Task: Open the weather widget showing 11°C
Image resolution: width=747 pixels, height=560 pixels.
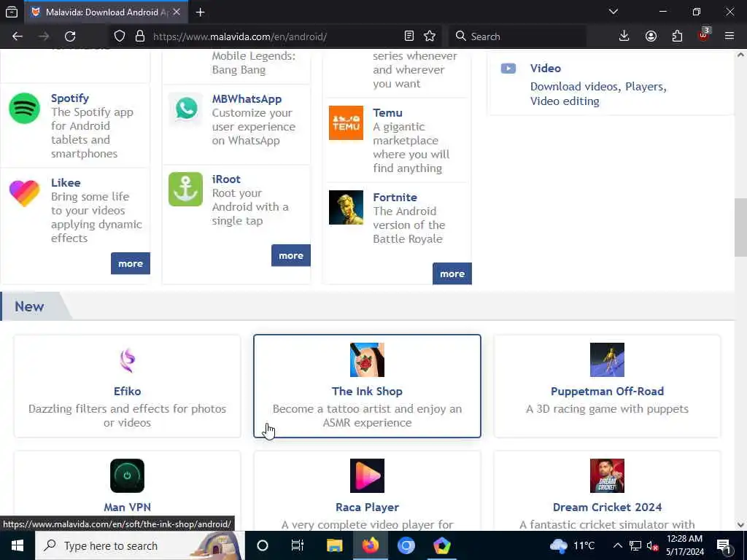Action: [572, 545]
